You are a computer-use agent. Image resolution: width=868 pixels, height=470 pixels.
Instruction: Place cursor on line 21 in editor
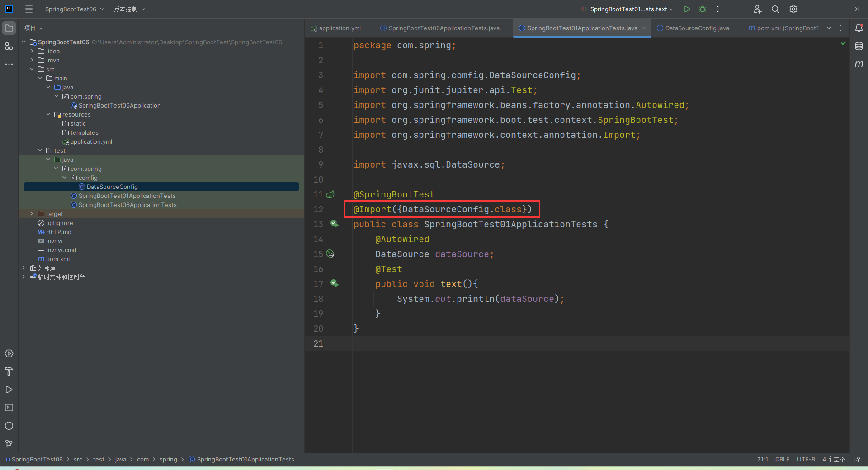[x=600, y=343]
